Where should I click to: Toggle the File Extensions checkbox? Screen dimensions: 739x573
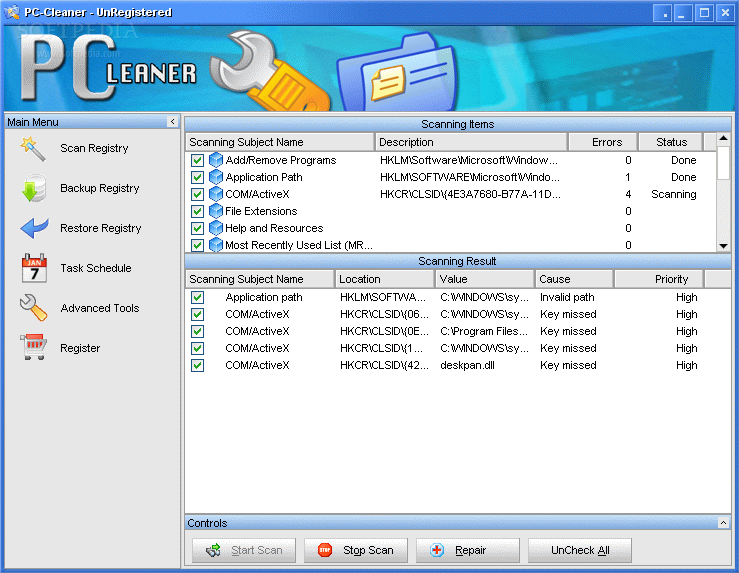(x=197, y=211)
